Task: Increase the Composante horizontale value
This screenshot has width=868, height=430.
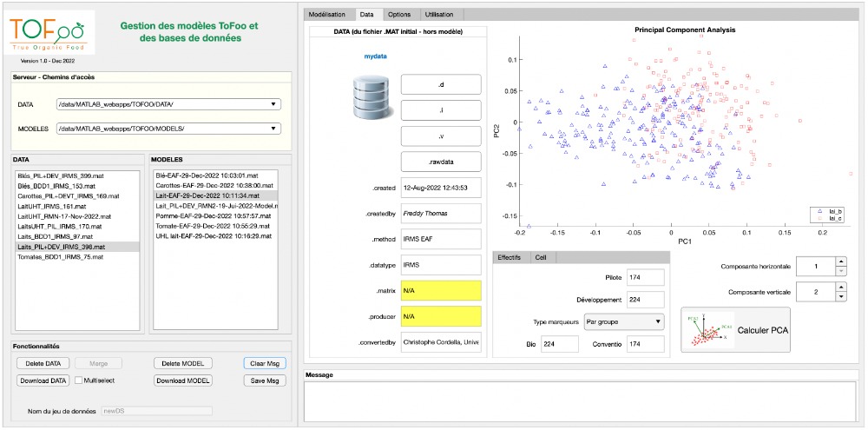Action: click(840, 261)
